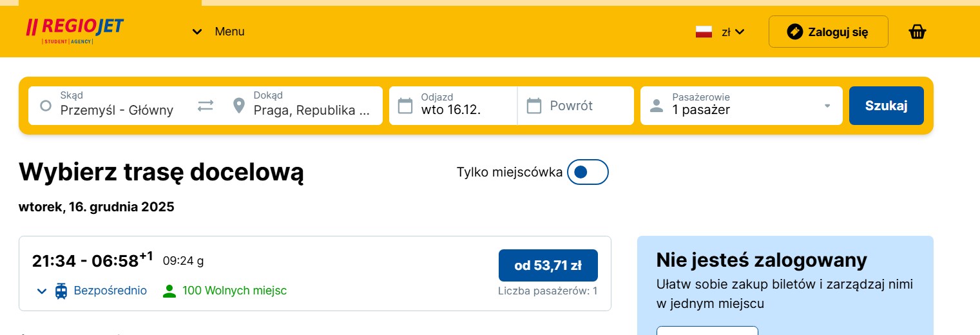The image size is (980, 335).
Task: Click the destination map pin icon
Action: coord(239,106)
